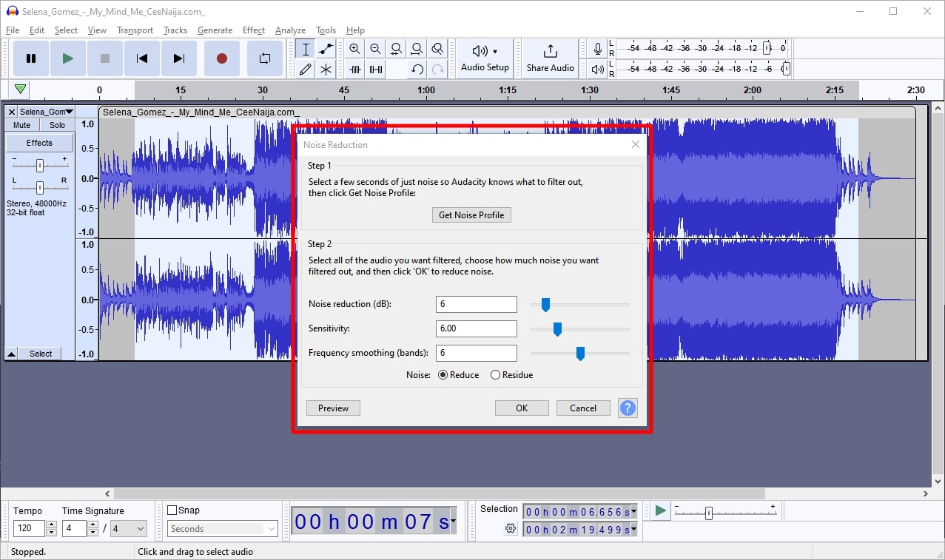The image size is (945, 560).
Task: Click the Zoom Out magnifier
Action: [376, 50]
